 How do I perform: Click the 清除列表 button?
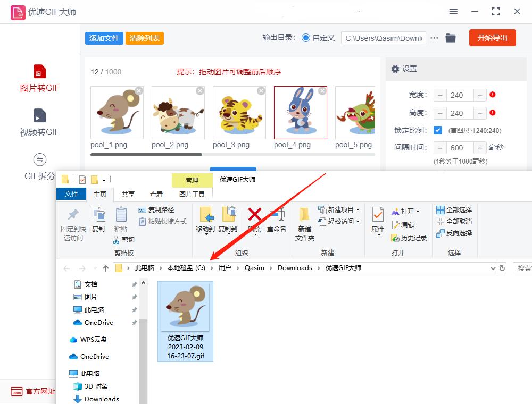tap(144, 38)
